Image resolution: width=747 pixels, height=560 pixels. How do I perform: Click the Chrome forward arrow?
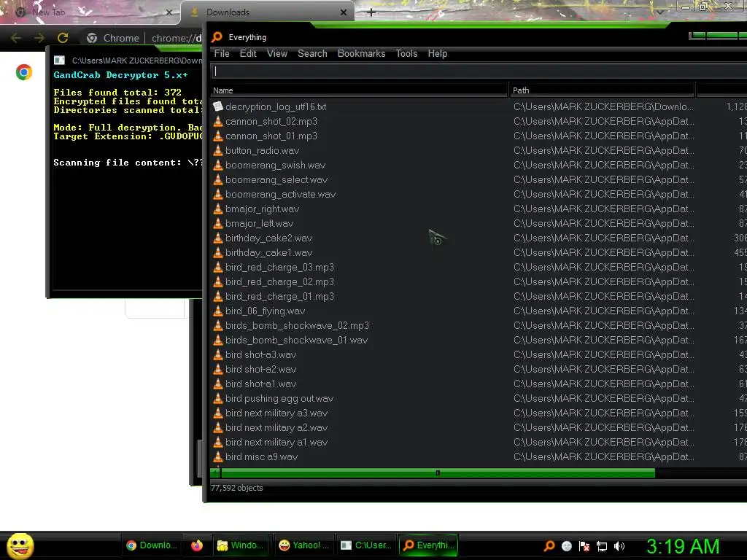pyautogui.click(x=39, y=38)
